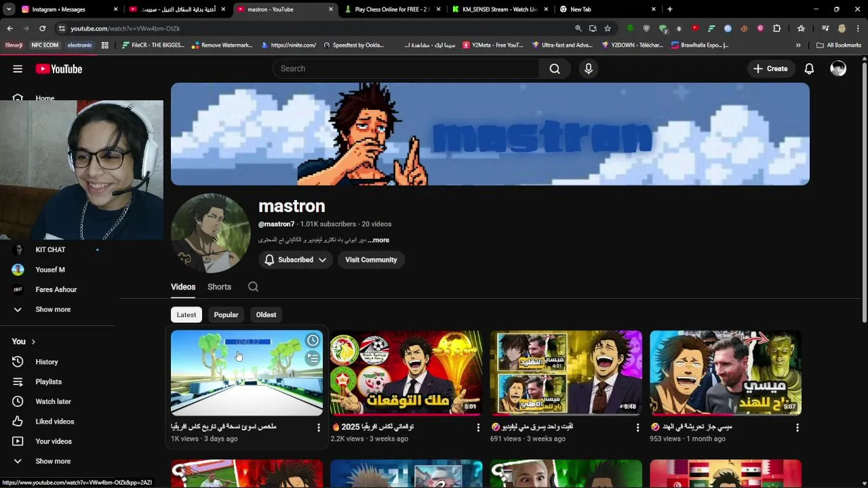Click the Create button
The height and width of the screenshot is (488, 868).
[x=770, y=68]
